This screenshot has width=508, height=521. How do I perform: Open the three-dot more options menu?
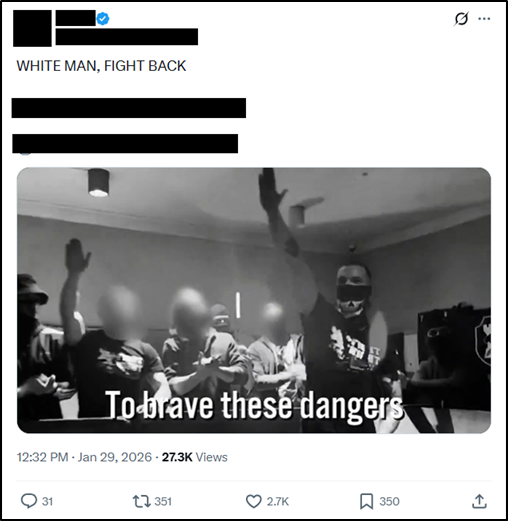point(484,19)
